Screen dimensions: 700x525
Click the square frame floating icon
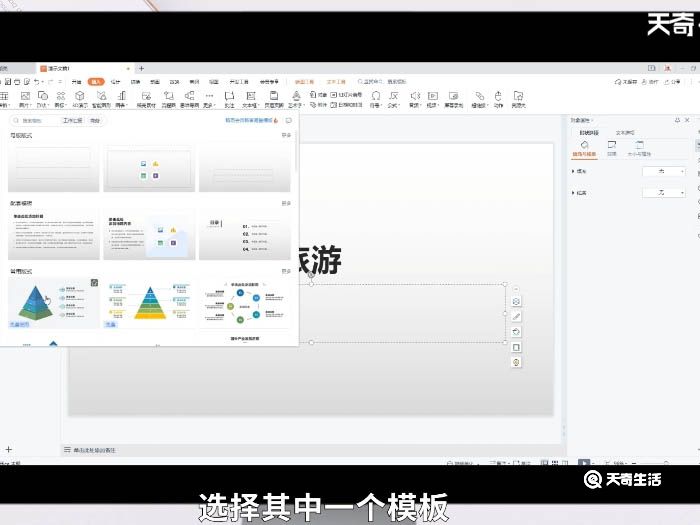coord(517,347)
